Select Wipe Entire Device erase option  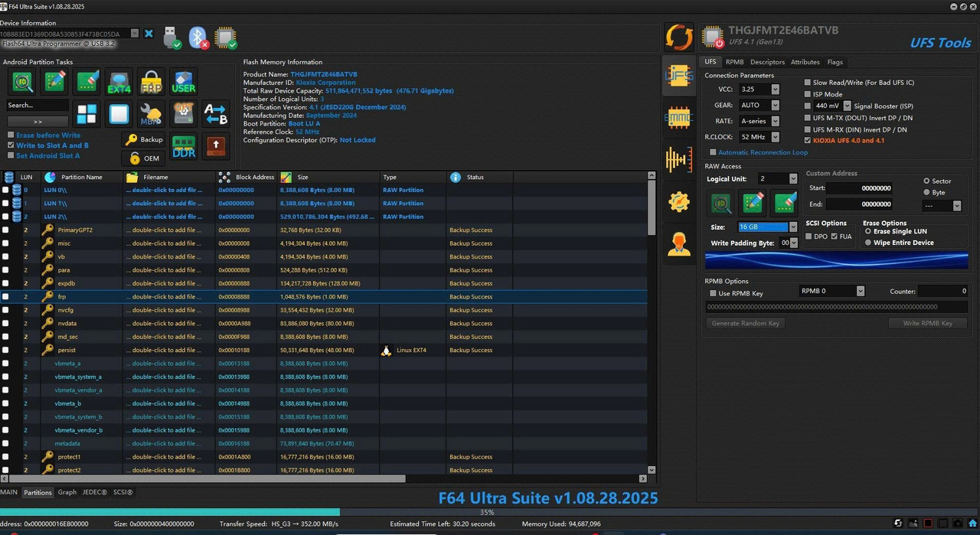[867, 243]
